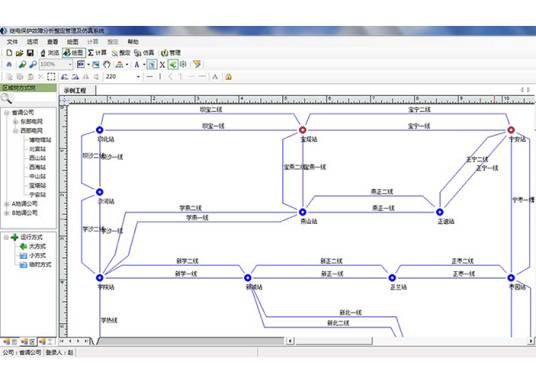Click the 泰山站 station node
The width and height of the screenshot is (536, 384).
(303, 212)
